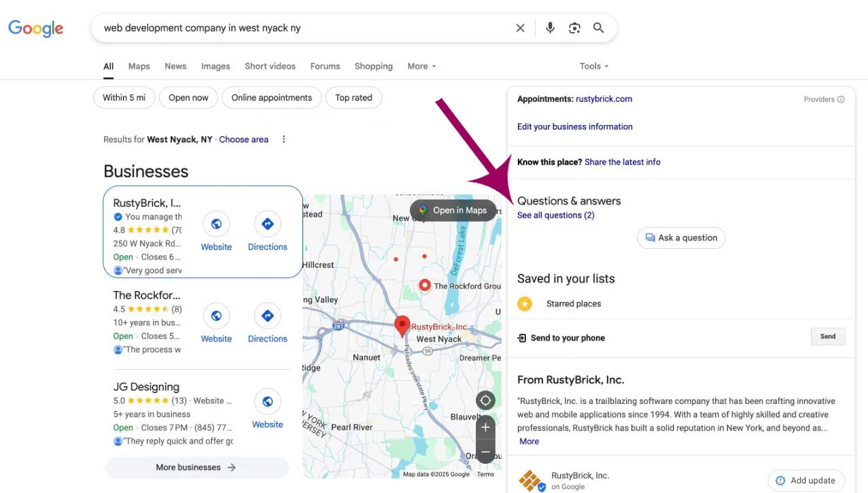Click Share the latest info link
This screenshot has width=868, height=493.
623,162
